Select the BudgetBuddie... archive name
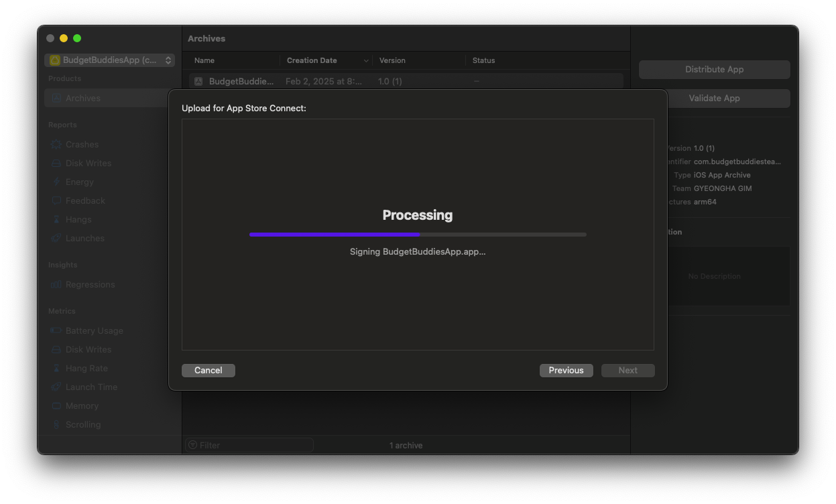The height and width of the screenshot is (504, 836). click(241, 81)
